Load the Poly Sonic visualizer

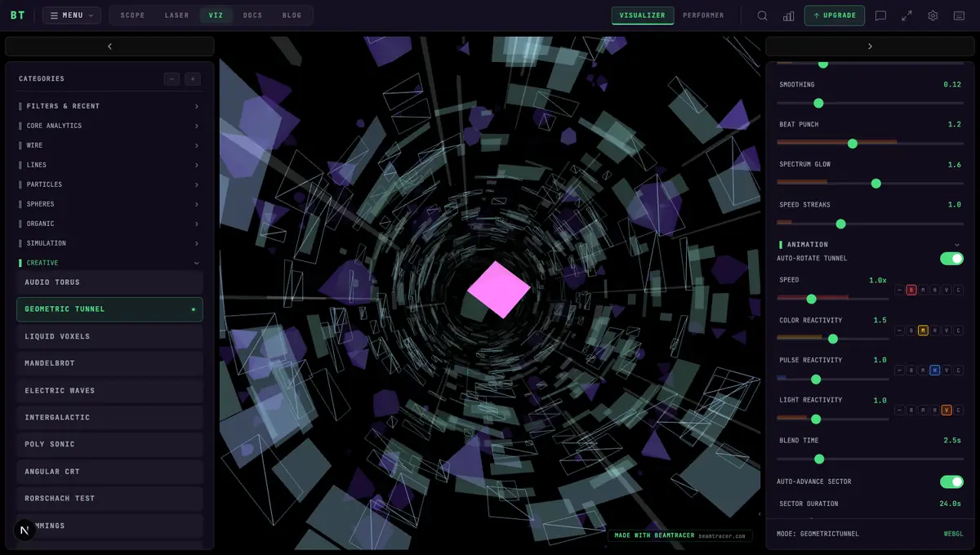[x=109, y=444]
